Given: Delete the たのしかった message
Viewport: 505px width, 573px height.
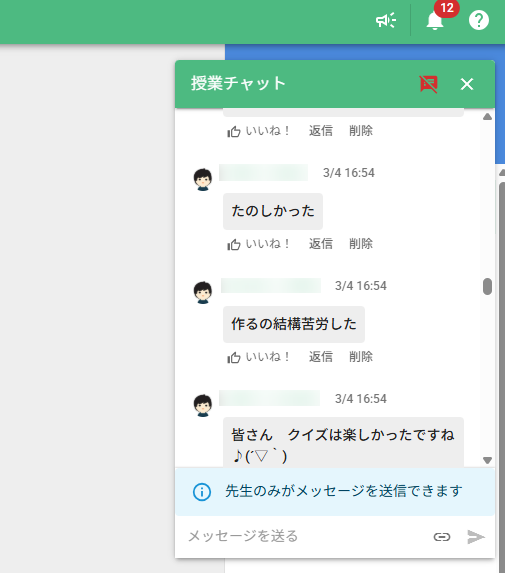Looking at the screenshot, I should 361,244.
